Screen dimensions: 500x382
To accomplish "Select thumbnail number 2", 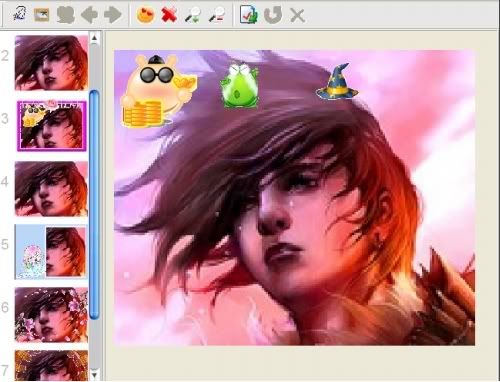I will pos(51,63).
